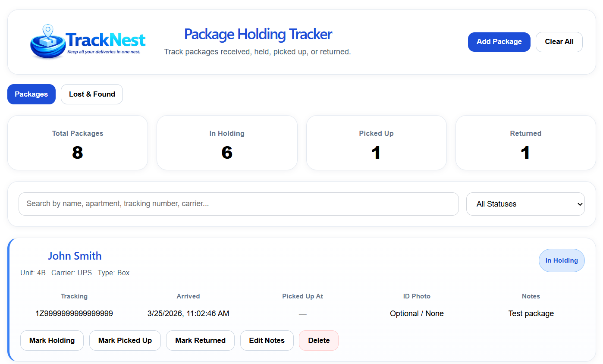Click the Picked Up stat card

(x=376, y=143)
